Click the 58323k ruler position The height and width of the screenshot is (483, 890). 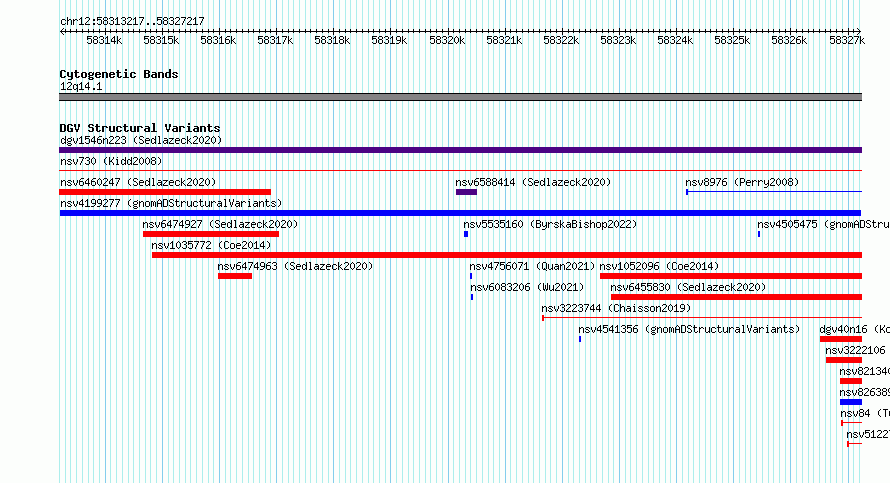click(618, 40)
